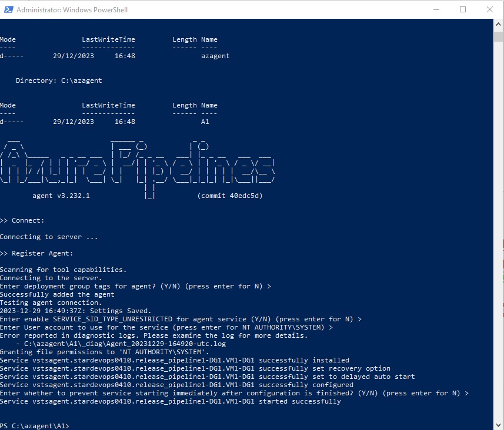
Task: Click 'Successfully added the agent' line
Action: pyautogui.click(x=57, y=294)
